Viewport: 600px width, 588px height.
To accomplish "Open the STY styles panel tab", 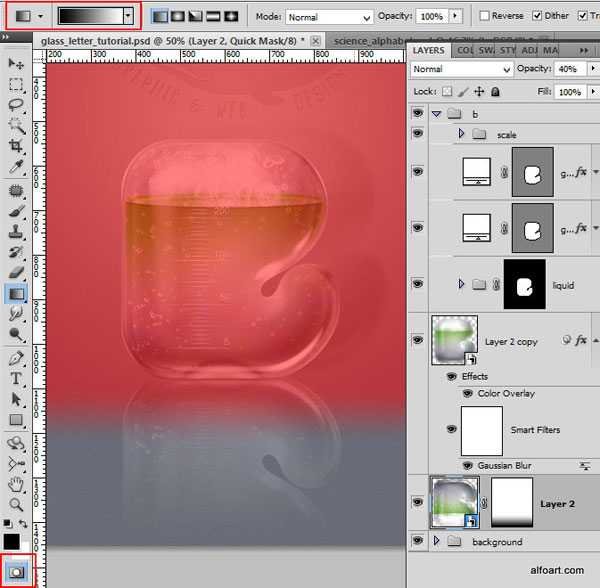I will pos(508,50).
